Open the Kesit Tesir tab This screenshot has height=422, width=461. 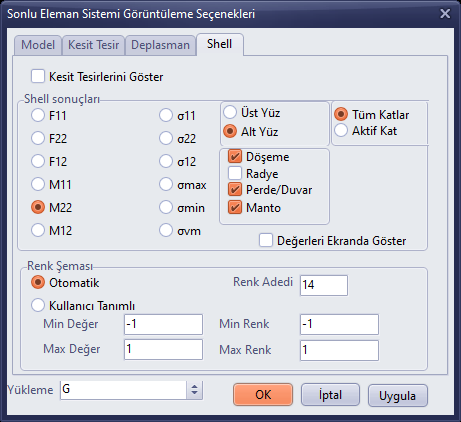[93, 45]
